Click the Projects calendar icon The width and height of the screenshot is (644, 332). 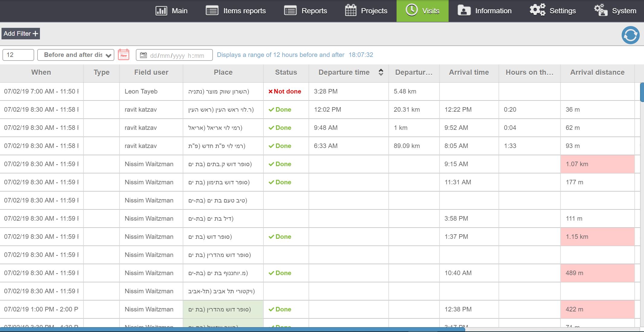(351, 11)
